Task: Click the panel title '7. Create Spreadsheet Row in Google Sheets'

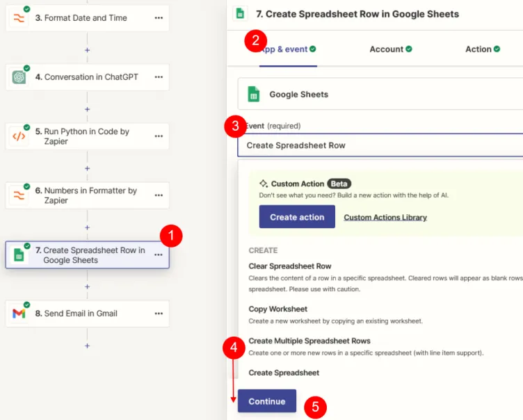Action: pyautogui.click(x=357, y=14)
